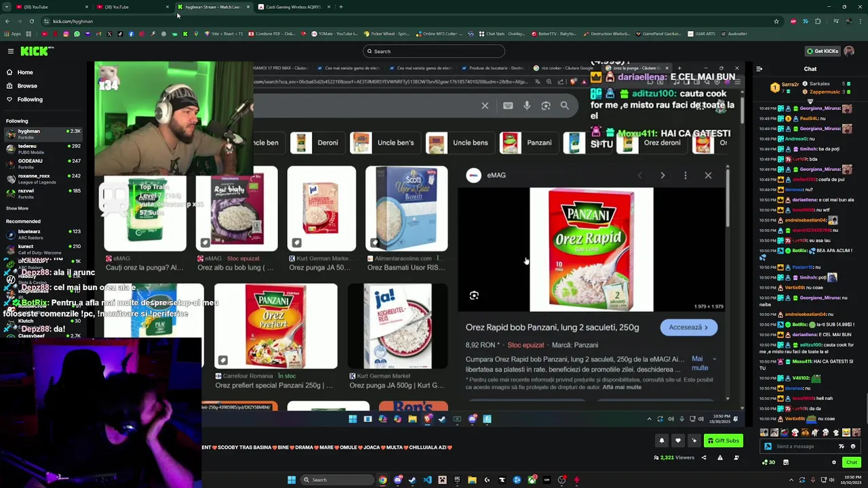Select razvwi channel in Following list
This screenshot has height=488, width=868.
pyautogui.click(x=42, y=193)
